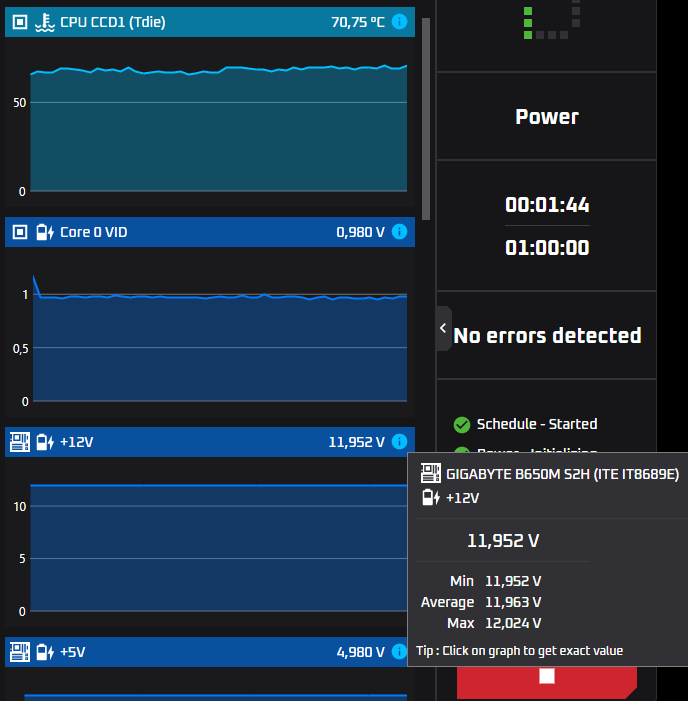Click the Min 11,952 V value in tooltip

513,581
